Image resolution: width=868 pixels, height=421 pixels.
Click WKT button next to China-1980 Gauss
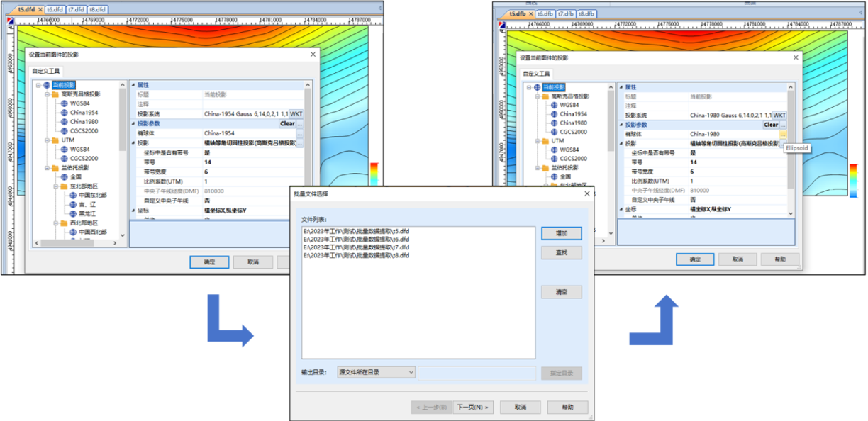click(779, 115)
